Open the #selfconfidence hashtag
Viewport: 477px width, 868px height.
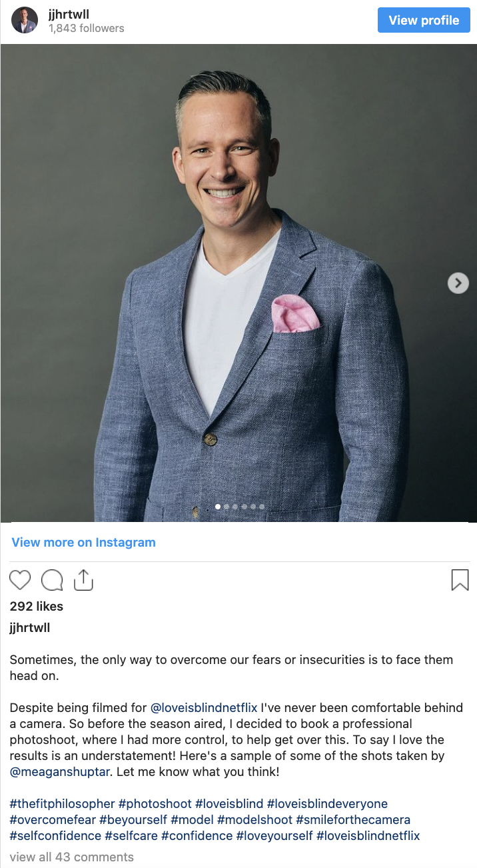55,835
